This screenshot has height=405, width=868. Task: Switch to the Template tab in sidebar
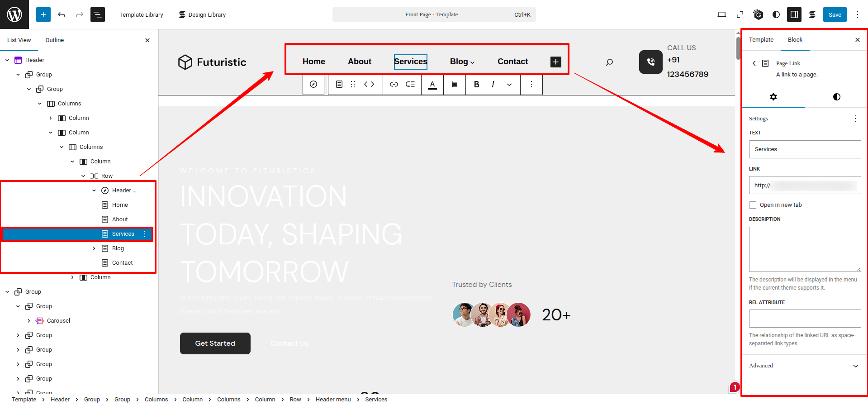point(761,40)
